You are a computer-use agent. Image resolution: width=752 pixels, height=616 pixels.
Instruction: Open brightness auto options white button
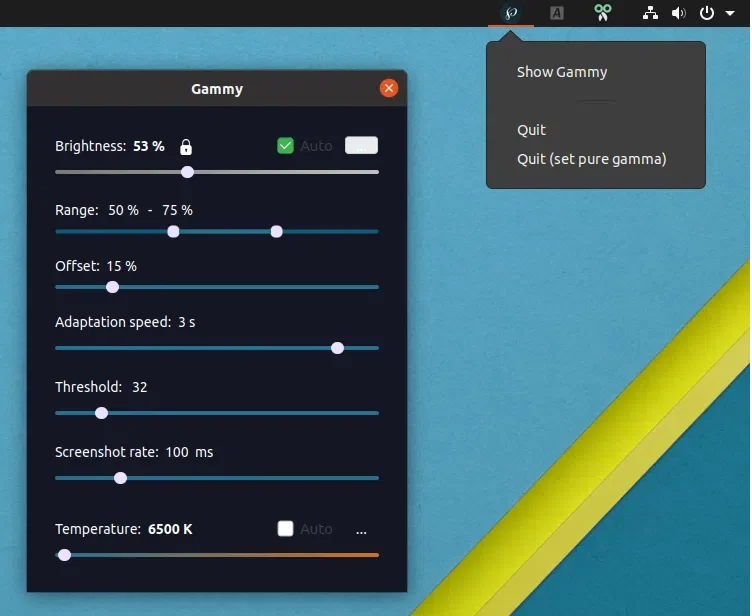[x=361, y=145]
